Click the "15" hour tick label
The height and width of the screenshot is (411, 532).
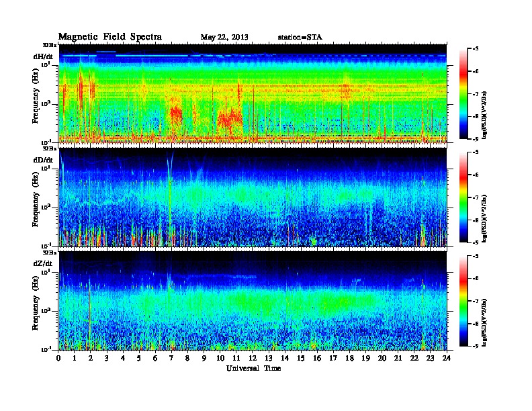tap(301, 358)
